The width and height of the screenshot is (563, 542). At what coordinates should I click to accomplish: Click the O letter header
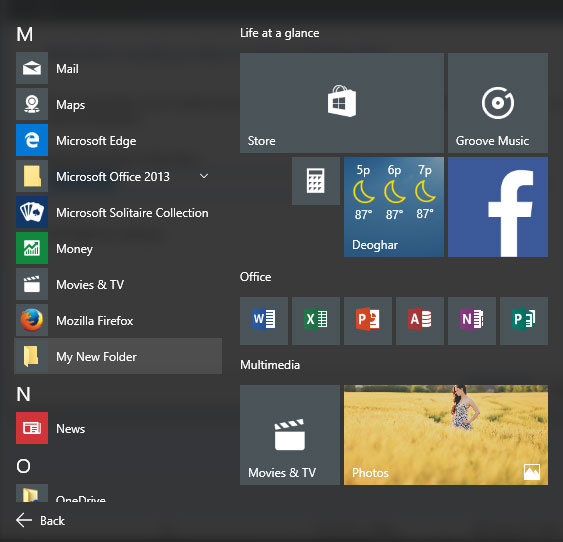point(23,466)
